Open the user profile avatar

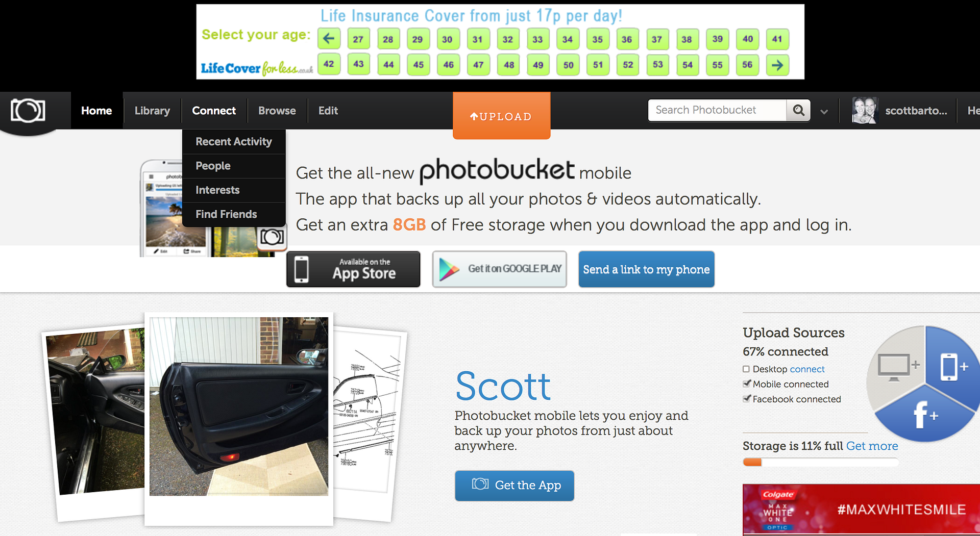click(864, 110)
